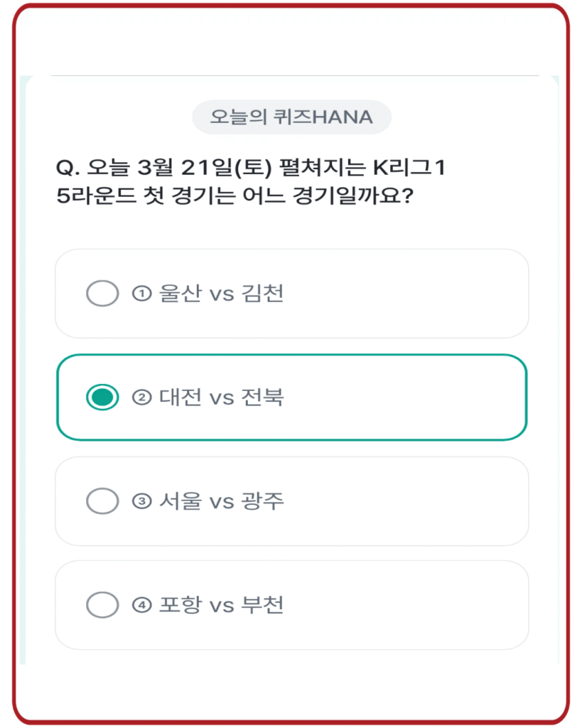This screenshot has width=582, height=728.
Task: Select the radio button for 포항 vs 부천
Action: point(103,604)
